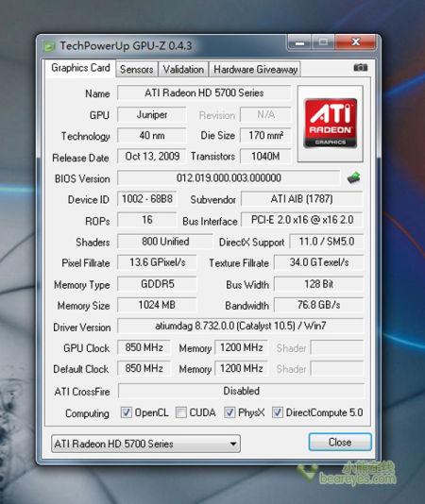Click the ROPs field showing 16
The height and width of the screenshot is (504, 425).
coord(147,220)
